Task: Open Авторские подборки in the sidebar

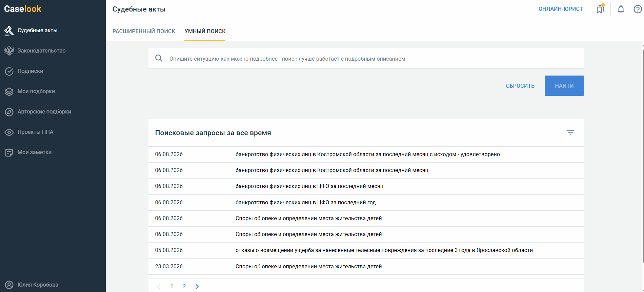Action: click(x=53, y=112)
